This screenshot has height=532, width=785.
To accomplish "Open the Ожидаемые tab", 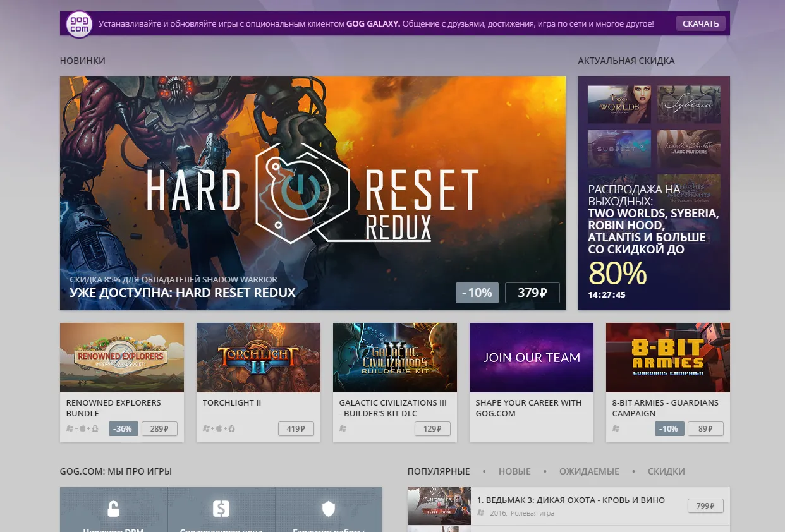I will 589,471.
